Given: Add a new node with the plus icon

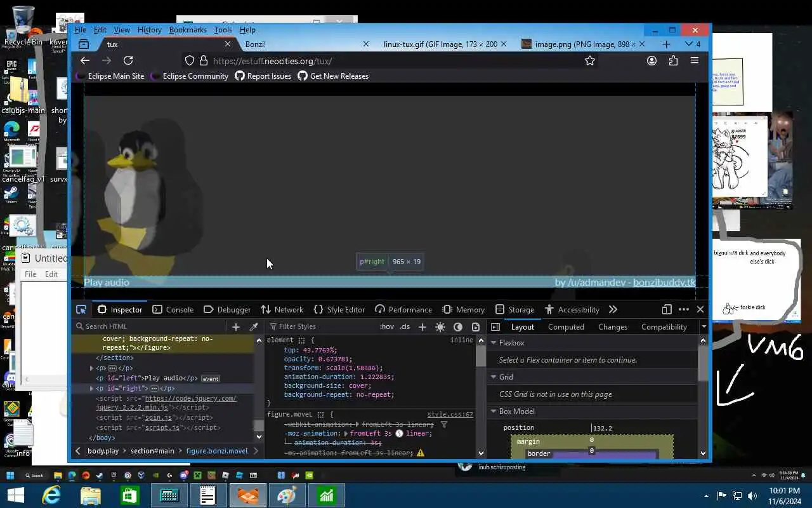Looking at the screenshot, I should point(236,326).
